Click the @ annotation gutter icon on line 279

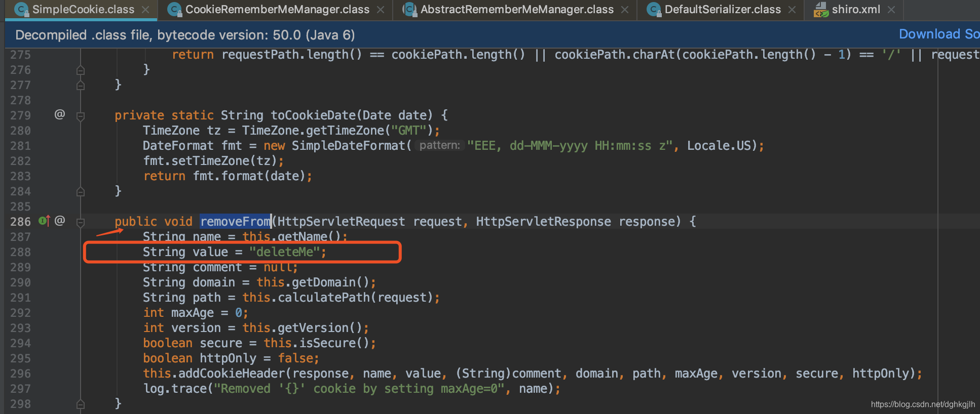(60, 114)
